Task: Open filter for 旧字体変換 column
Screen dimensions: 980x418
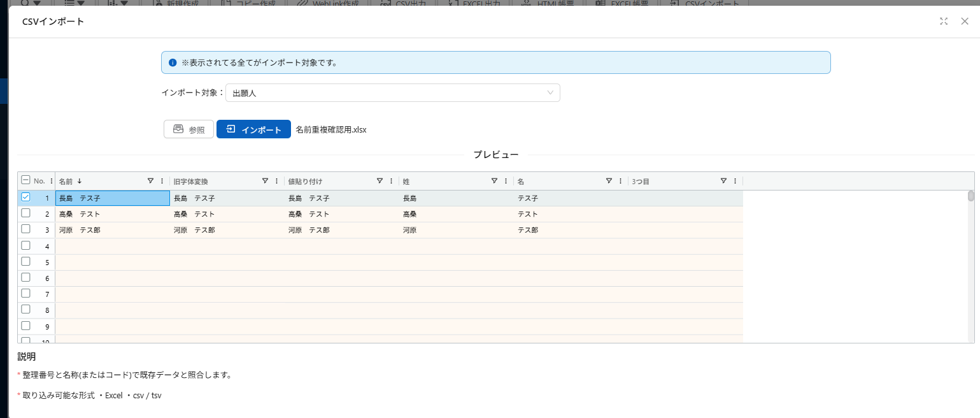Action: pyautogui.click(x=265, y=181)
